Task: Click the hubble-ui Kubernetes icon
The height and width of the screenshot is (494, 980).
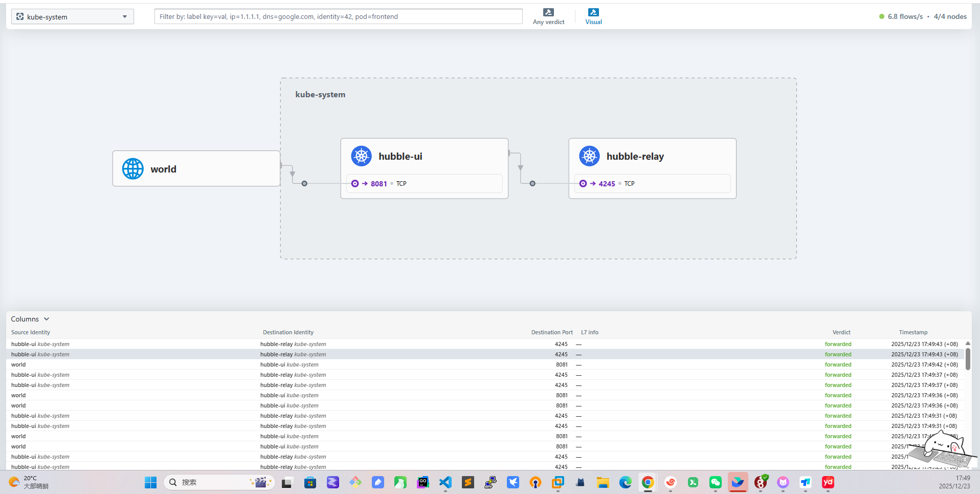Action: click(x=362, y=156)
